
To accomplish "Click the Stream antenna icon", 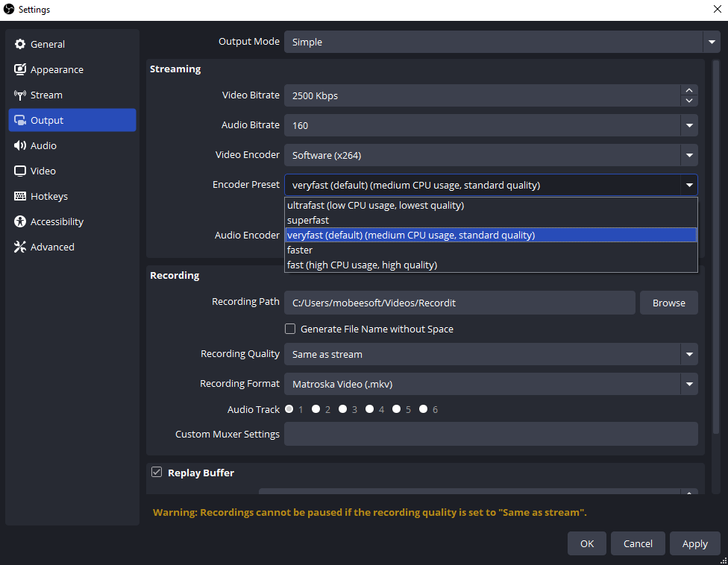I will tap(20, 95).
